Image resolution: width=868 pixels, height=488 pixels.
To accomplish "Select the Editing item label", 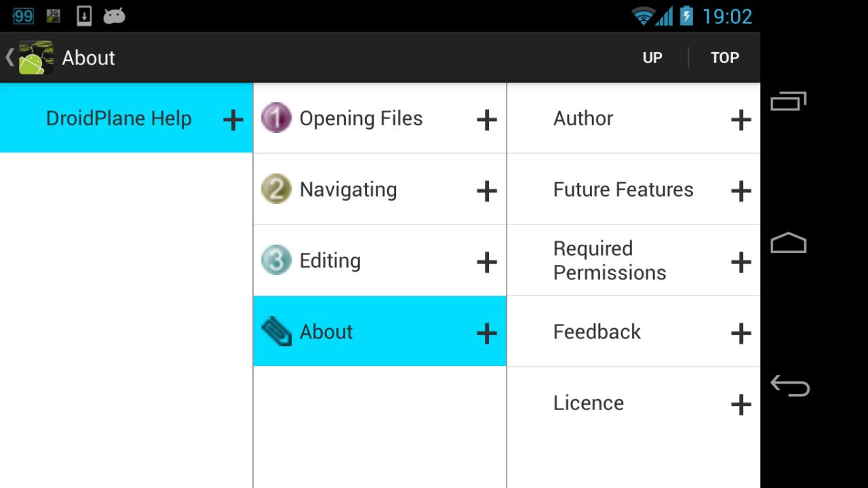I will coord(330,261).
